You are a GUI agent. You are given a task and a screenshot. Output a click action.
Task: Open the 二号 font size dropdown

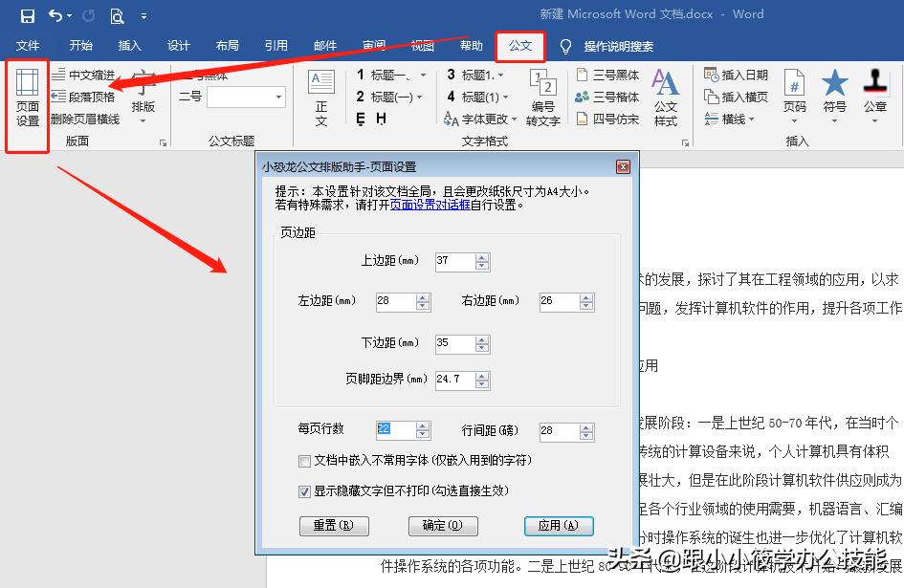coord(276,97)
